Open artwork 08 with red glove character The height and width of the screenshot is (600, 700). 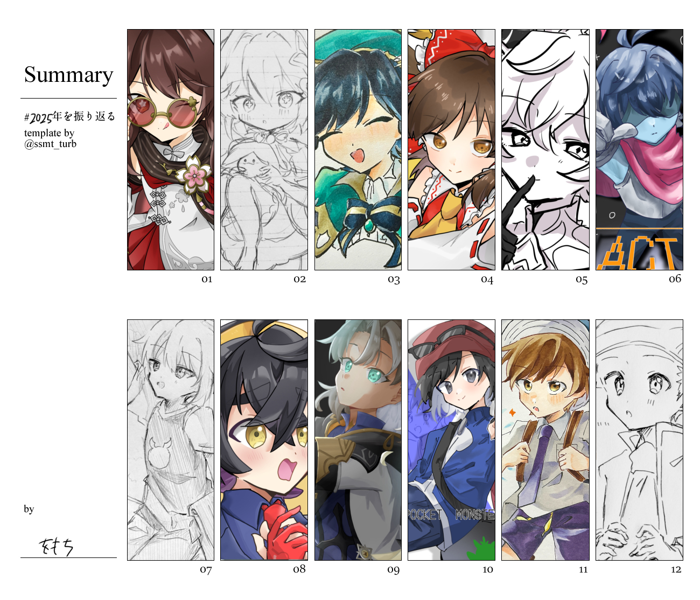264,440
